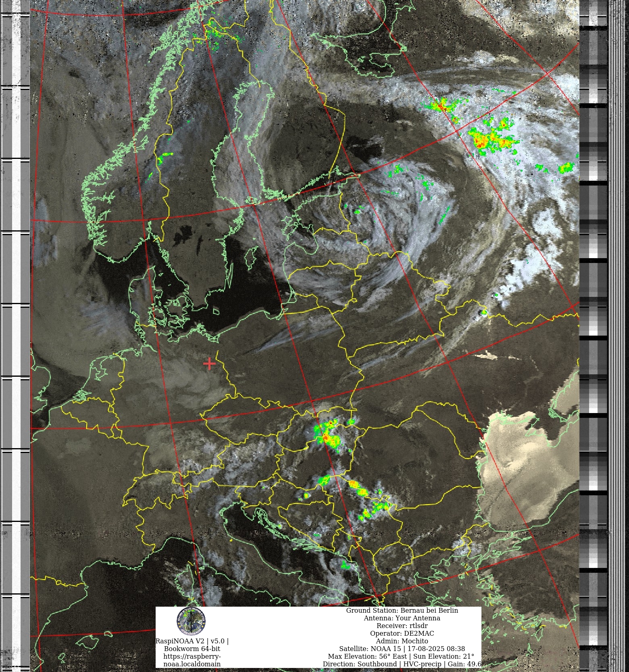The height and width of the screenshot is (672, 629).
Task: Open the raspberry-noaa.localdomain URL text
Action: [x=192, y=660]
